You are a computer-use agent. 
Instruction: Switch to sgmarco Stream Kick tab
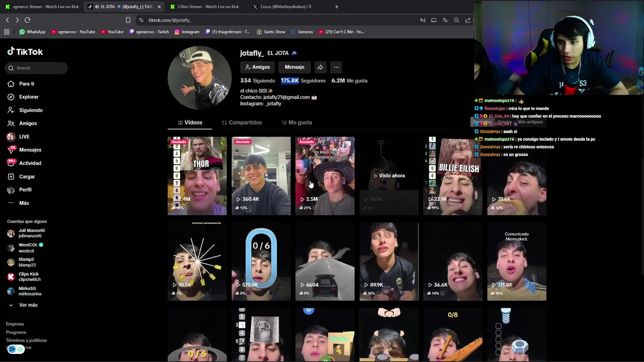click(42, 7)
